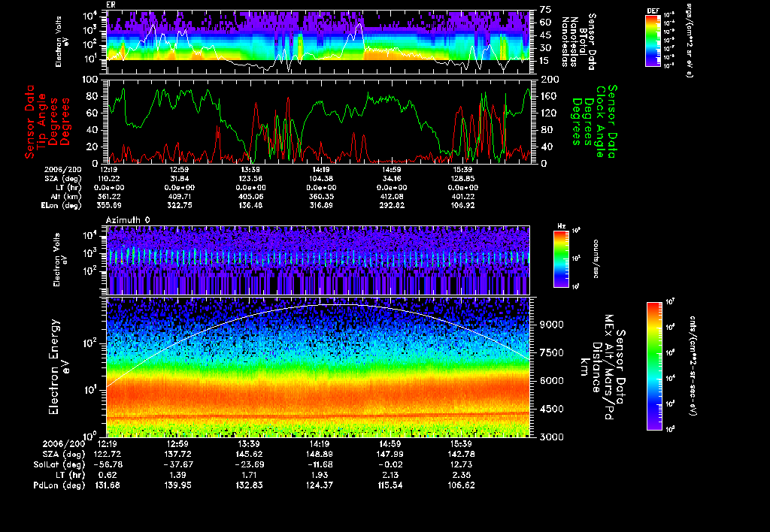Select SolLat value -0.02

(390, 464)
